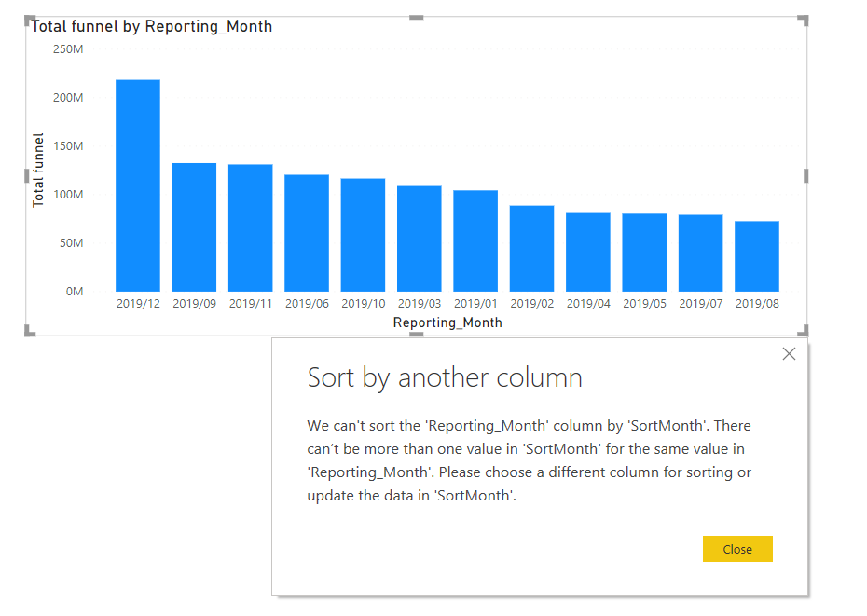Click the 2019/02 axis label
The image size is (867, 616).
[x=532, y=304]
